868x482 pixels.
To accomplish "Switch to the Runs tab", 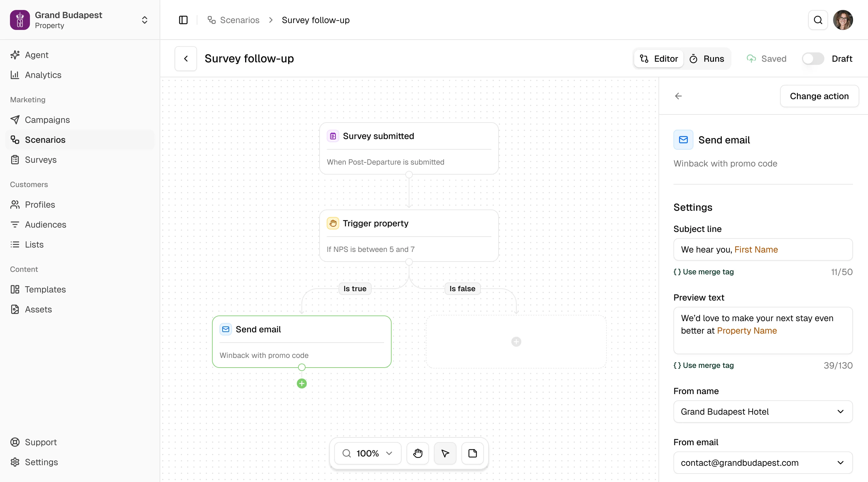I will coord(707,59).
